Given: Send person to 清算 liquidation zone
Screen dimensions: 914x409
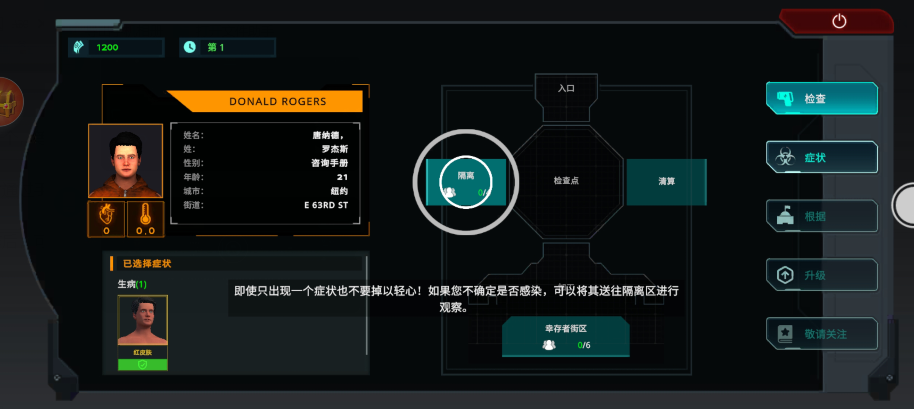Looking at the screenshot, I should [666, 182].
